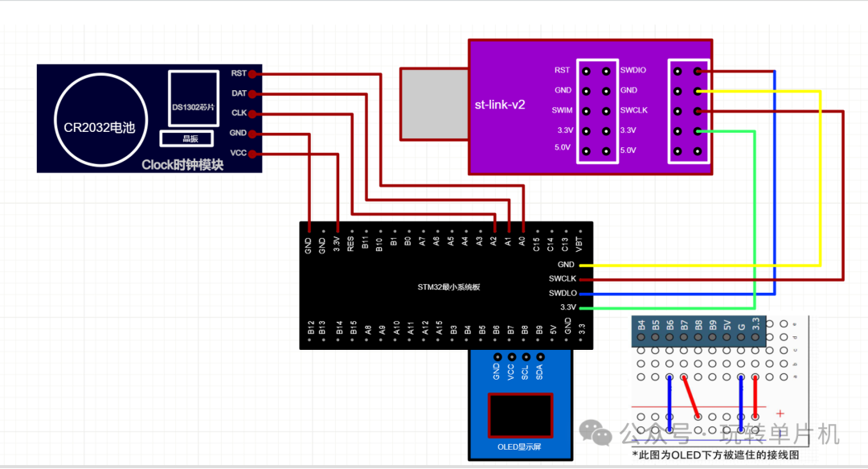868x469 pixels.
Task: Select the 5.0V label beside SWCLK column
Action: [628, 150]
